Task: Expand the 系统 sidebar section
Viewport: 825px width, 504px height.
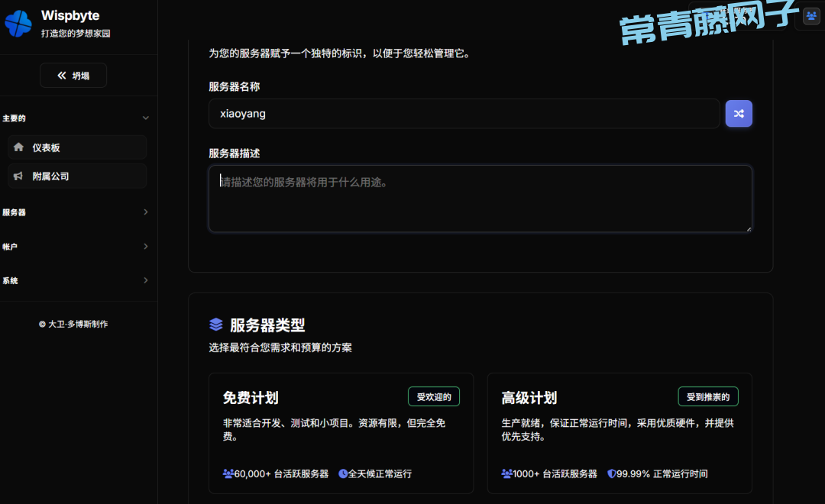Action: coord(145,280)
